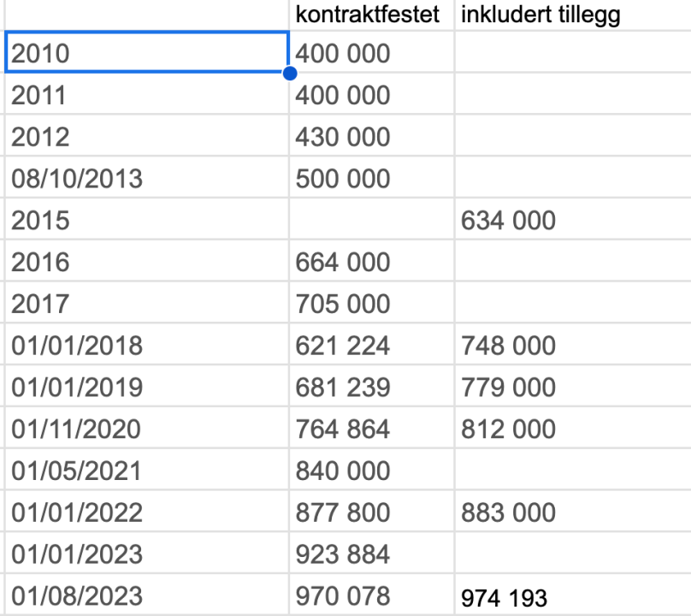The width and height of the screenshot is (691, 616).
Task: Select the 621 224 value cell
Action: 371,346
